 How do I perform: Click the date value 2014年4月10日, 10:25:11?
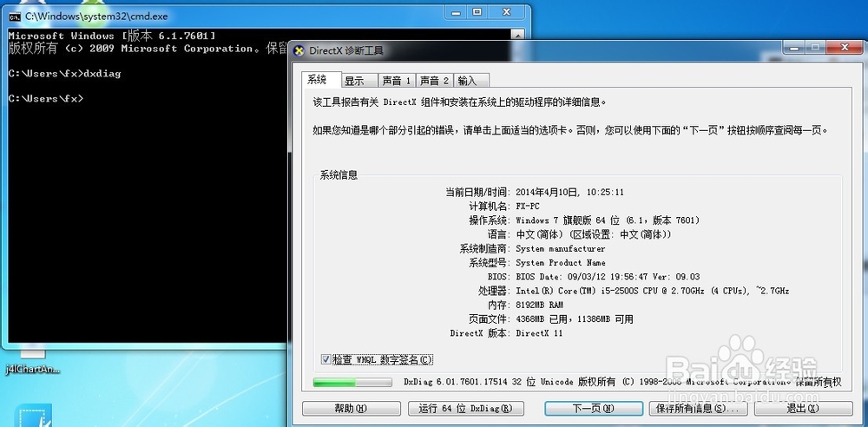(569, 192)
